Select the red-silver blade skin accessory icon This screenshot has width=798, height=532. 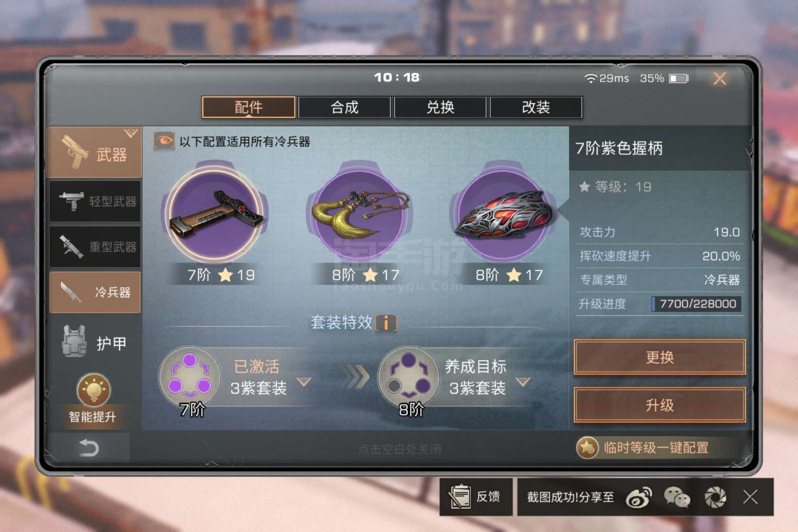[x=503, y=213]
